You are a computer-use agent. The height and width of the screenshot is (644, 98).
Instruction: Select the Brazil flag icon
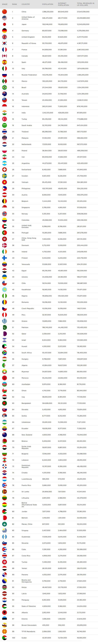(4, 87)
